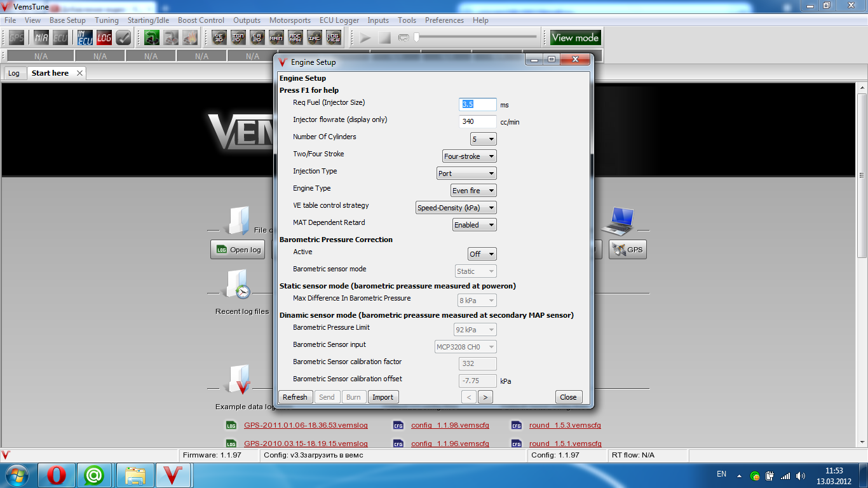Open the Injection Type dropdown

coord(466,173)
